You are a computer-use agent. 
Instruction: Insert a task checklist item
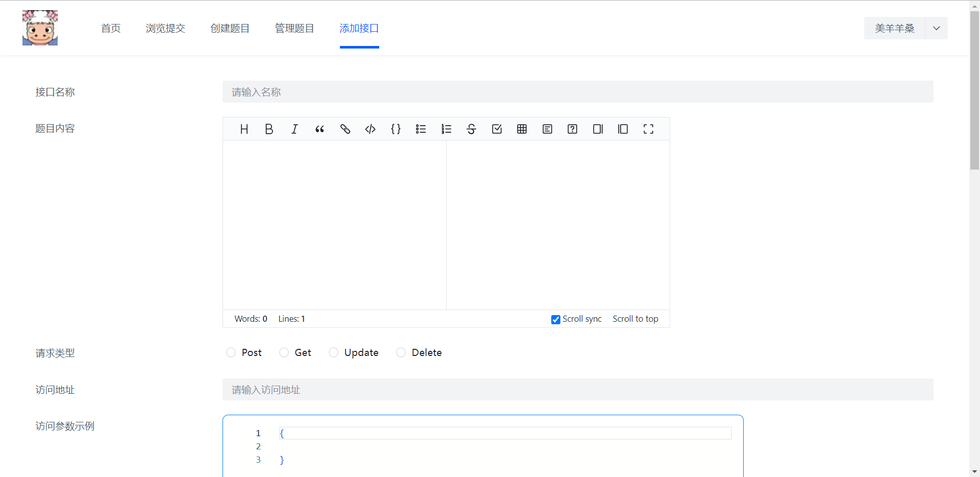pos(497,129)
